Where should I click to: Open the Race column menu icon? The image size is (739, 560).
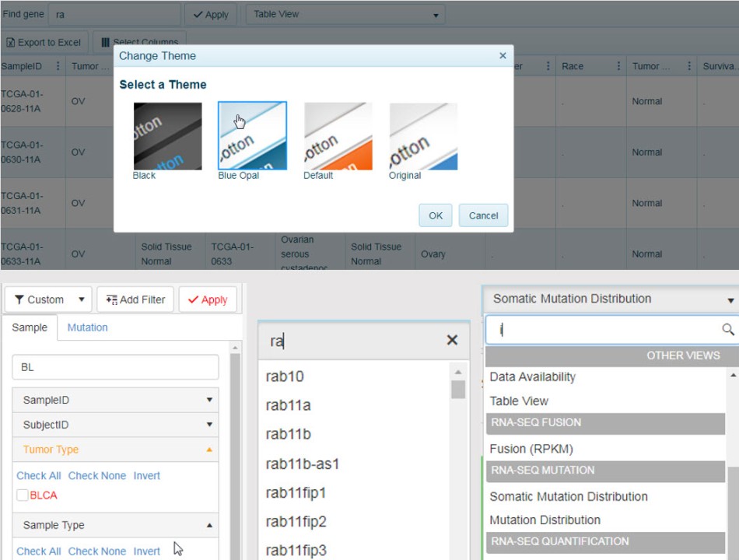(618, 66)
